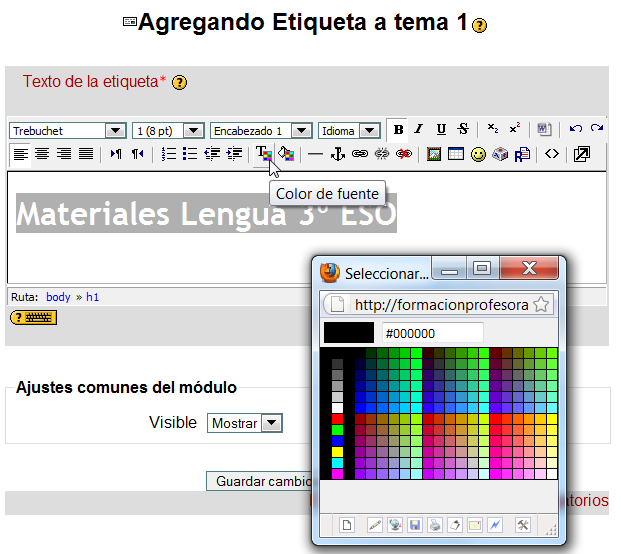Insert an anchor with the anchor icon
621x554 pixels.
(337, 154)
